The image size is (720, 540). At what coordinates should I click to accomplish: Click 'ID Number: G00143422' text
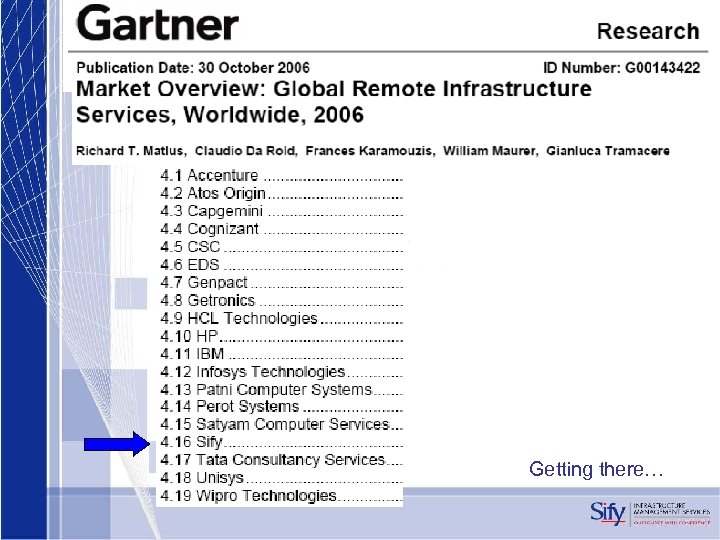pos(621,68)
